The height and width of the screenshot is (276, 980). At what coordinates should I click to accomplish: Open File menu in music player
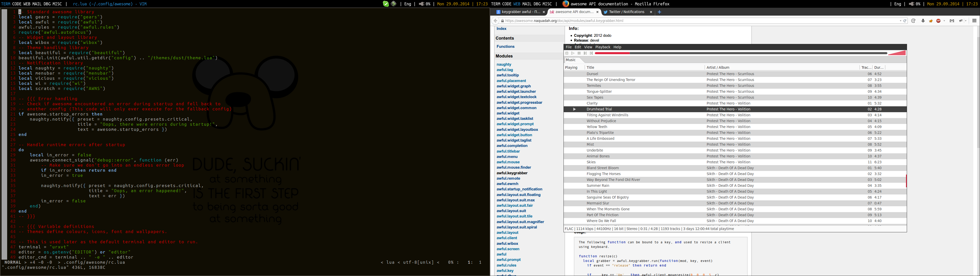[569, 47]
